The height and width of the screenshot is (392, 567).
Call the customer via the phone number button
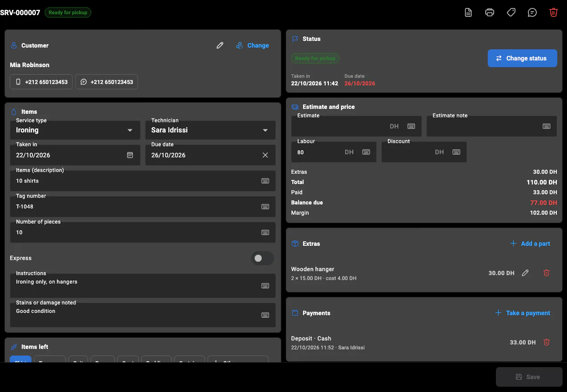tap(41, 82)
